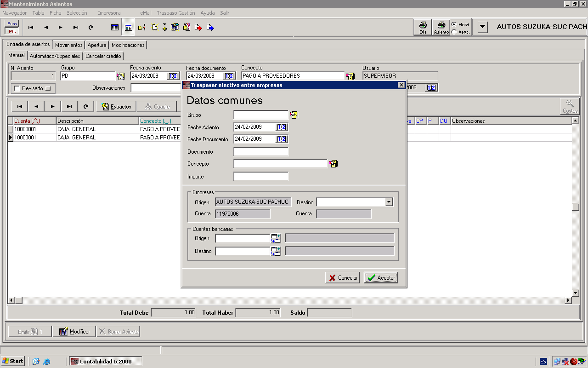
Task: Switch currency to Euro
Action: 12,23
